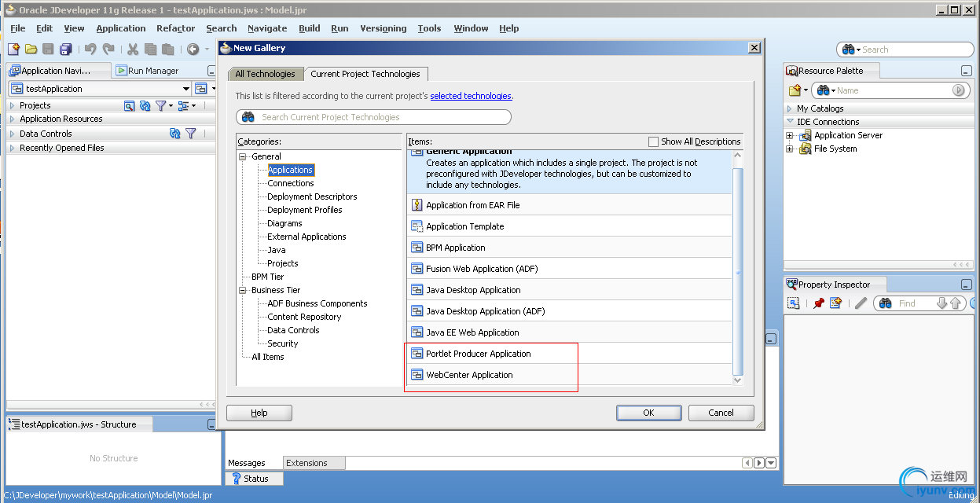This screenshot has width=980, height=503.
Task: Click the Resource Palette Name search field
Action: point(889,90)
